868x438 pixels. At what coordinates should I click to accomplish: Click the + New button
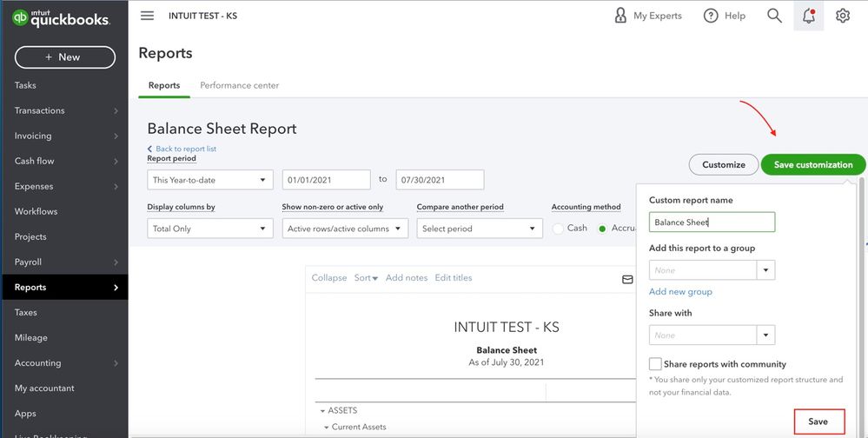point(65,57)
